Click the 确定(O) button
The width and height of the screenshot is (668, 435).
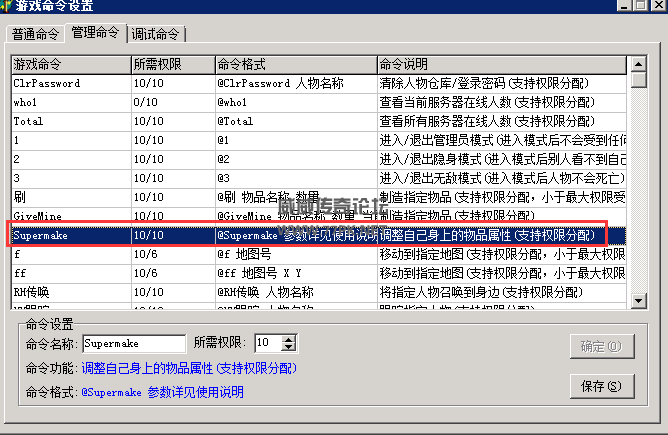point(601,346)
